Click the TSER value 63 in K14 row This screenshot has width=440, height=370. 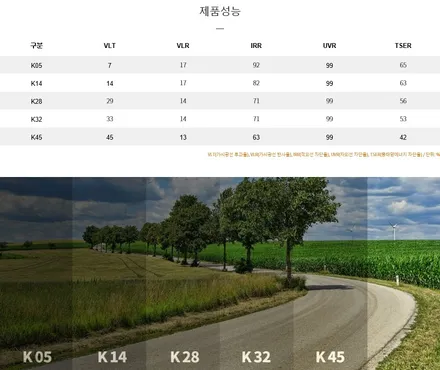point(403,83)
